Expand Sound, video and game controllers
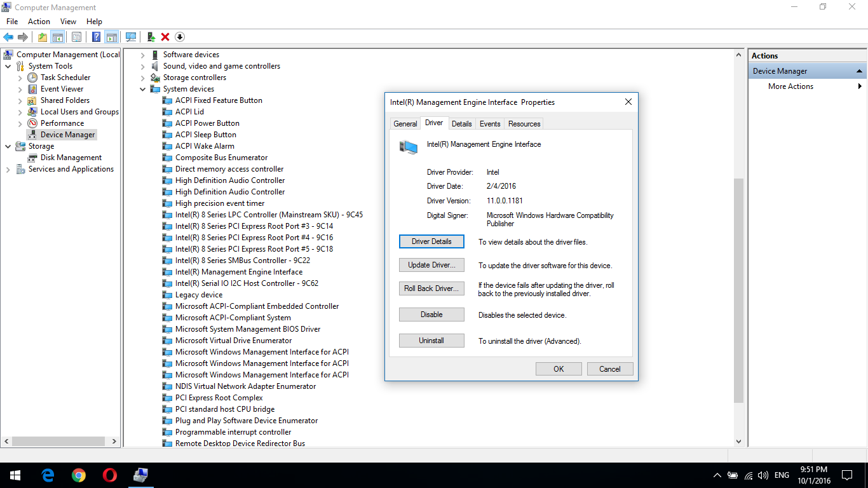 pyautogui.click(x=143, y=66)
